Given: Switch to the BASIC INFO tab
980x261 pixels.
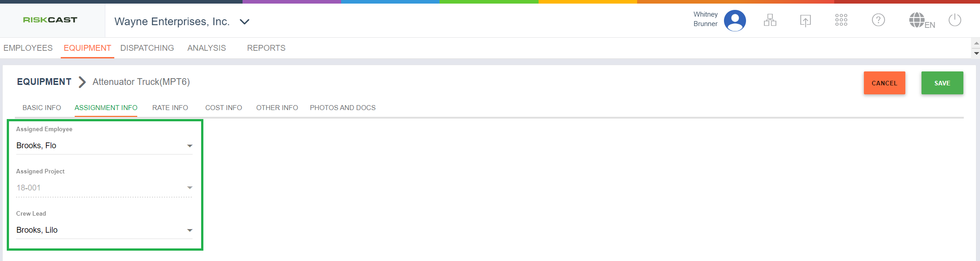Looking at the screenshot, I should (x=42, y=108).
